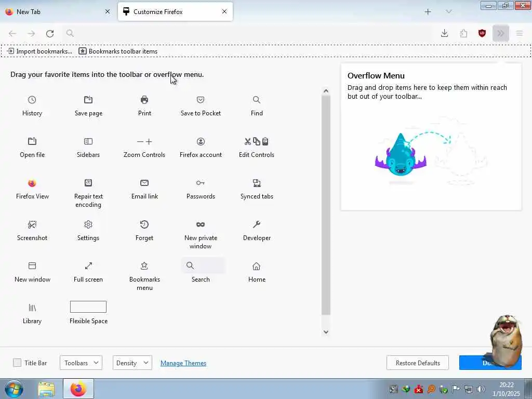Image resolution: width=532 pixels, height=399 pixels.
Task: Click the New window icon
Action: tap(32, 265)
